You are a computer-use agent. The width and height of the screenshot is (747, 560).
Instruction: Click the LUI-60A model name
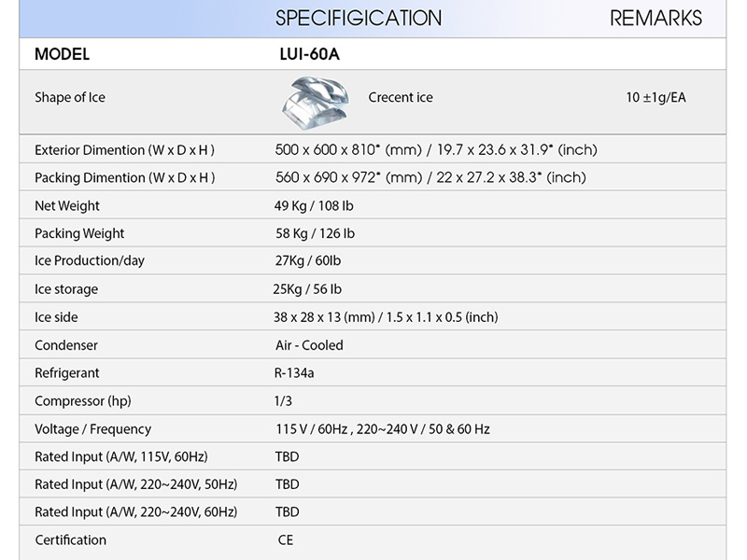click(303, 54)
